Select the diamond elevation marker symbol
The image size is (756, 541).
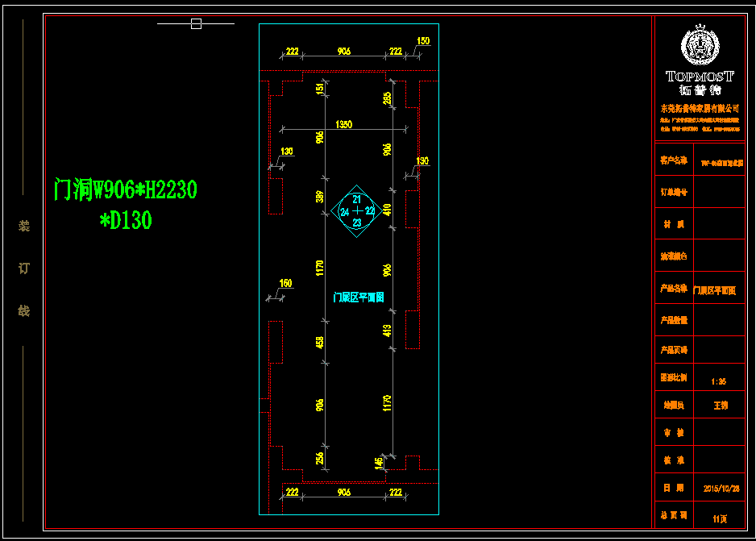(358, 211)
